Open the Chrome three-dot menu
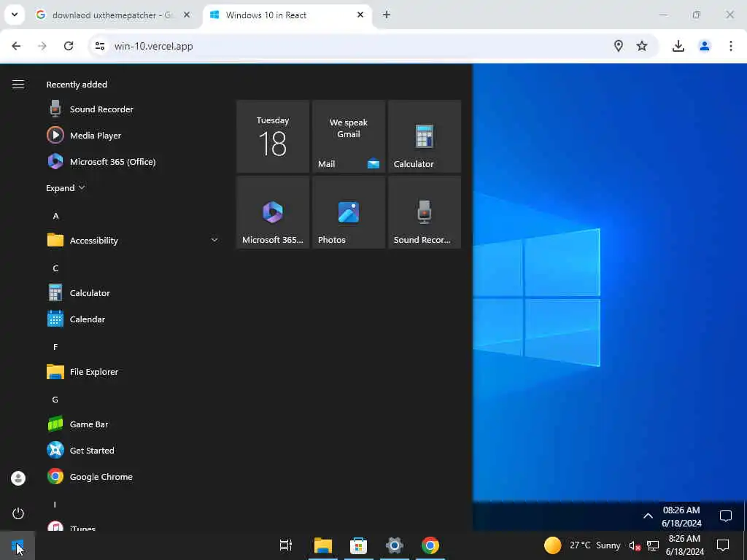Image resolution: width=747 pixels, height=560 pixels. point(731,46)
